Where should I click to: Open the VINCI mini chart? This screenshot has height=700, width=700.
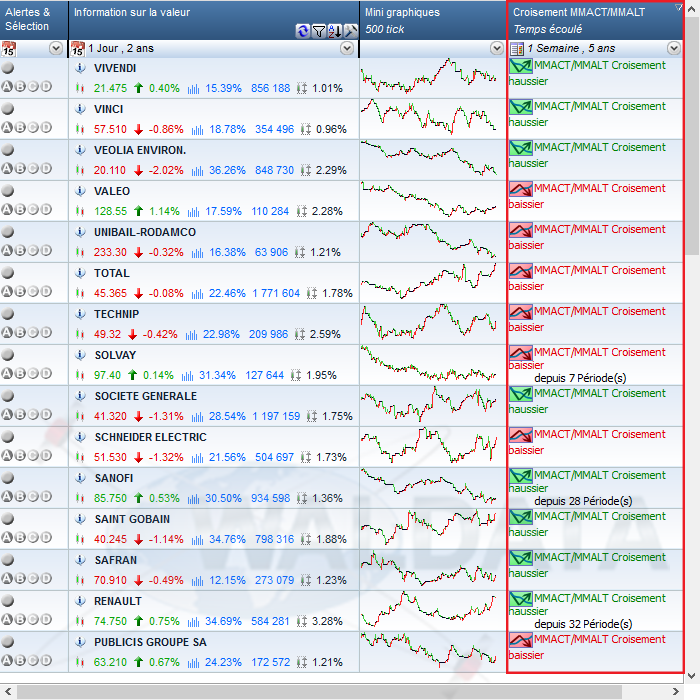(429, 117)
